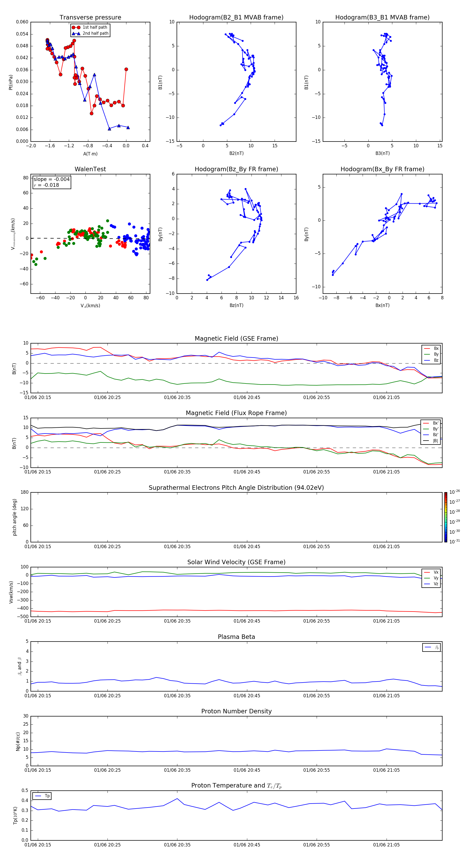
Task: Click the 'Plasma Beta' panel title
Action: (x=236, y=637)
